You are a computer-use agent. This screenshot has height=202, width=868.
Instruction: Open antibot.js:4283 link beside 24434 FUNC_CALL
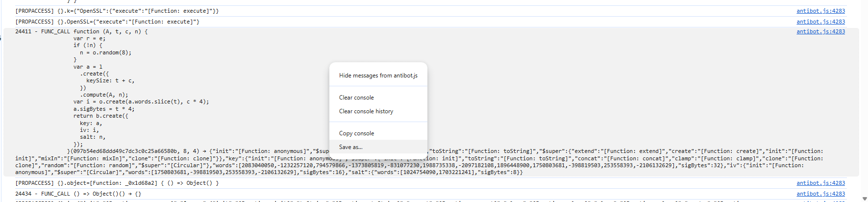[820, 194]
